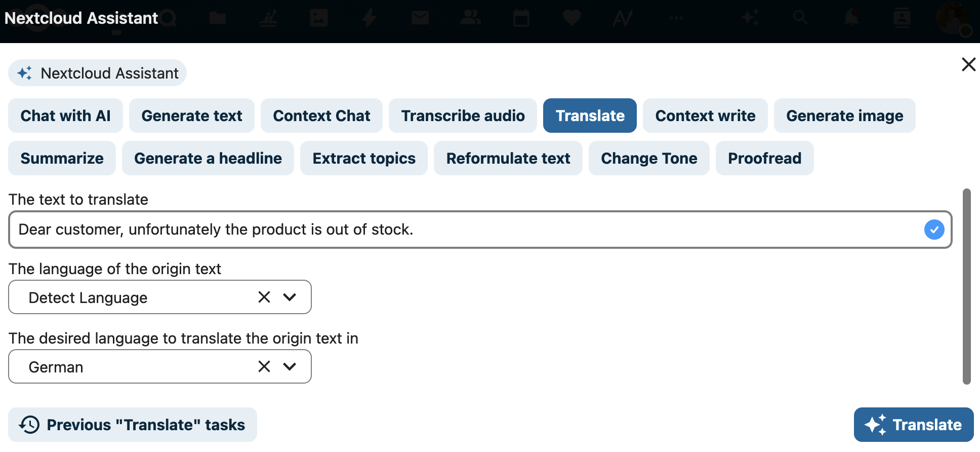The image size is (980, 452).
Task: Click the Detect Language combo box
Action: click(160, 297)
